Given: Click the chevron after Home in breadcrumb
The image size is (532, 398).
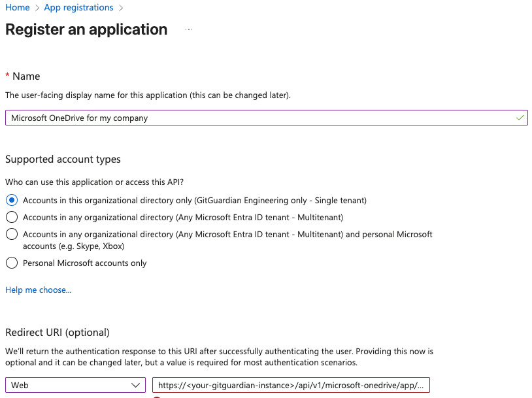Looking at the screenshot, I should 37,8.
